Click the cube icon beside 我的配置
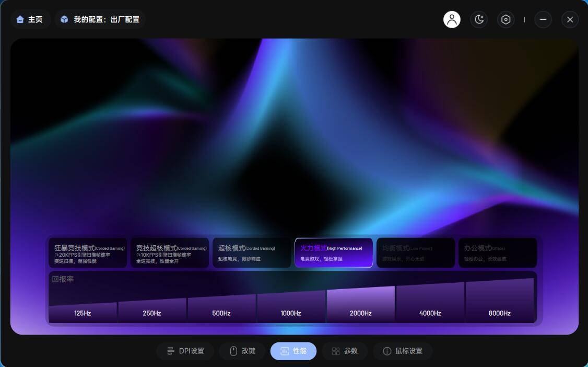 64,19
